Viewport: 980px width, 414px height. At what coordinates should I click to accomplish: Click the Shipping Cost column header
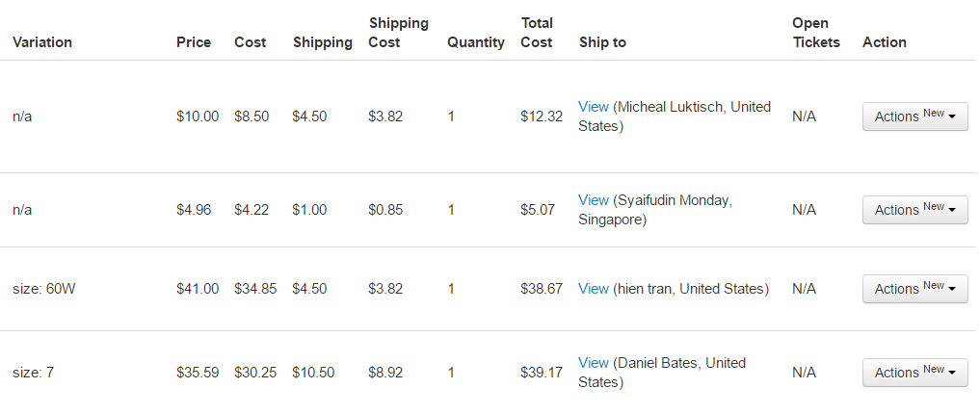pos(399,33)
